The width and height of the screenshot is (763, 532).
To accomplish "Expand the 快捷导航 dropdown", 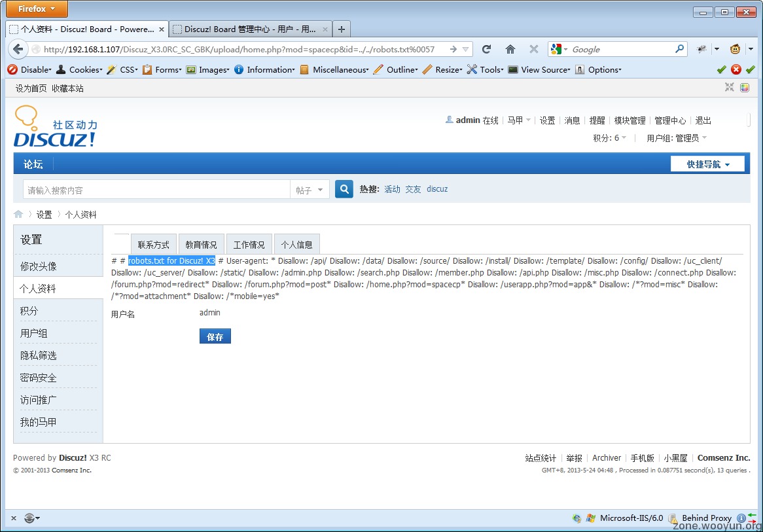I will (x=707, y=164).
